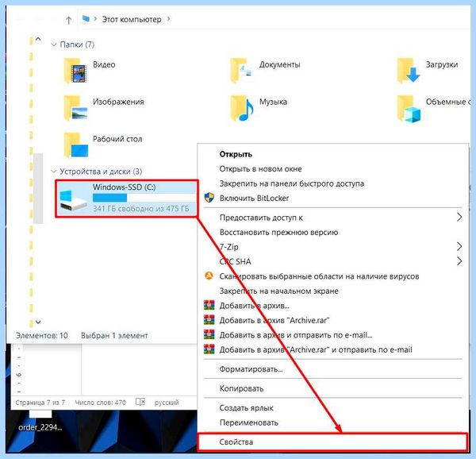The width and height of the screenshot is (476, 459).
Task: Open the Видео folder icon
Action: tap(75, 71)
